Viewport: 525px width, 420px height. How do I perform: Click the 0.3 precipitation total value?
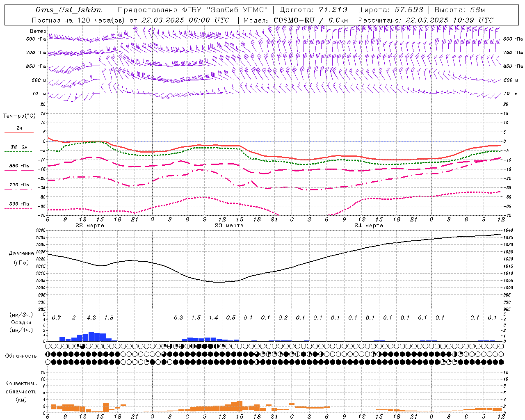(x=178, y=318)
